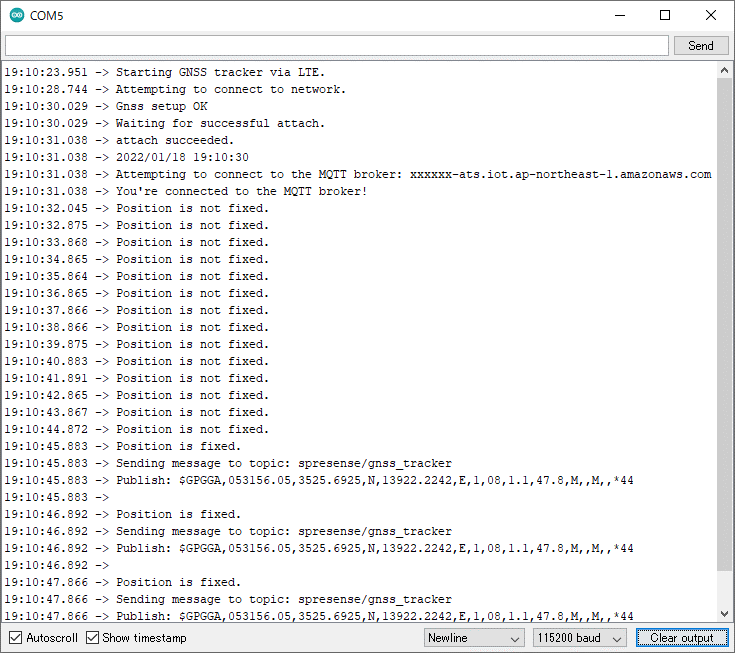Minimize the COM5 serial monitor window

[x=619, y=16]
